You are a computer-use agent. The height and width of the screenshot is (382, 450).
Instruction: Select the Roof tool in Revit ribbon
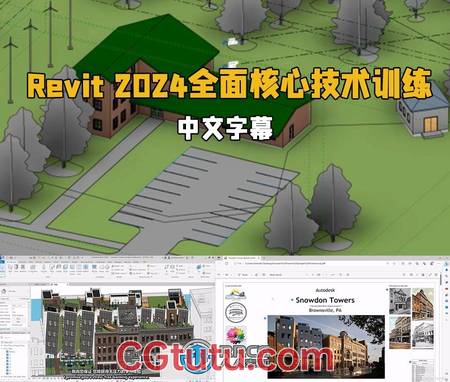pyautogui.click(x=52, y=268)
